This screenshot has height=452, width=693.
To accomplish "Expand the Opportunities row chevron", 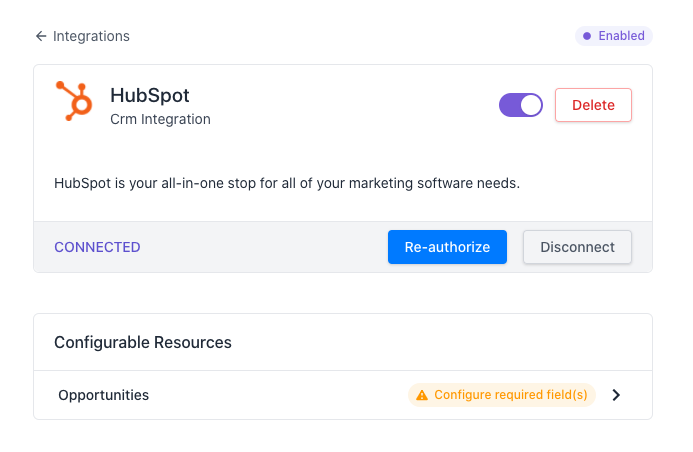I will click(616, 395).
